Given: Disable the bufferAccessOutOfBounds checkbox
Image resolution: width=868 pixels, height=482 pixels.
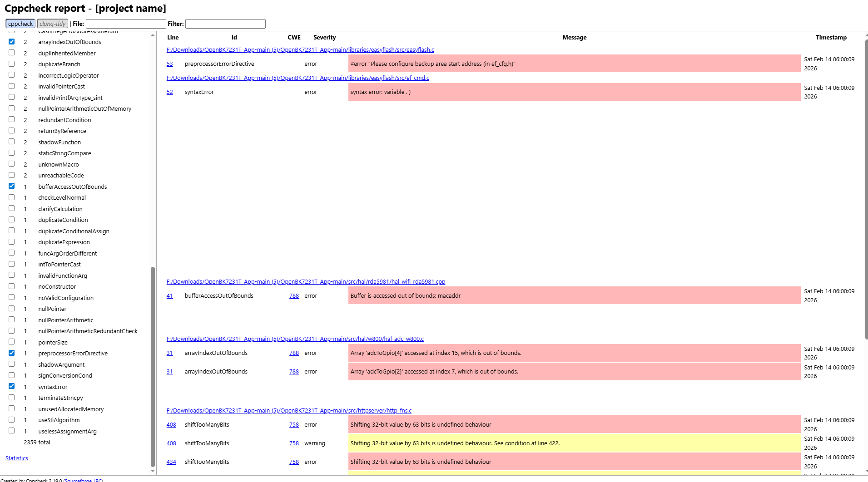Looking at the screenshot, I should pyautogui.click(x=12, y=186).
